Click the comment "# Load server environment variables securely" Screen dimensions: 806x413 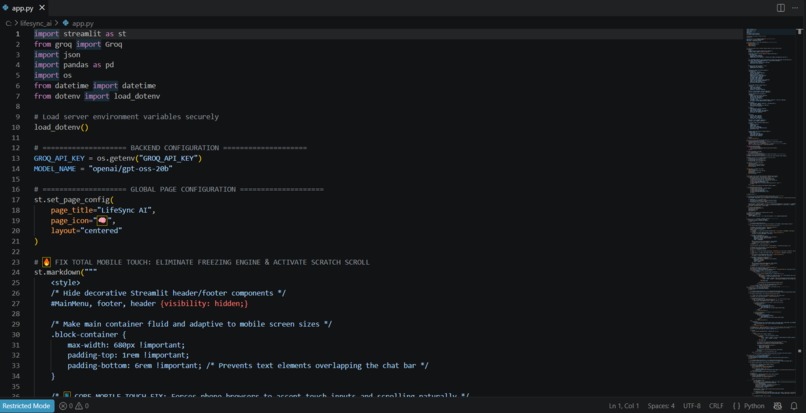click(x=126, y=117)
